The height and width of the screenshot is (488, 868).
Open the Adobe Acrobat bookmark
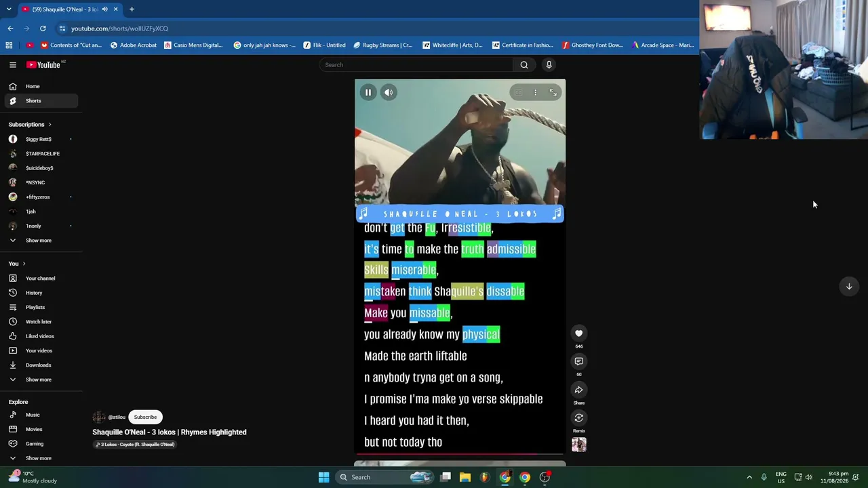pyautogui.click(x=134, y=45)
